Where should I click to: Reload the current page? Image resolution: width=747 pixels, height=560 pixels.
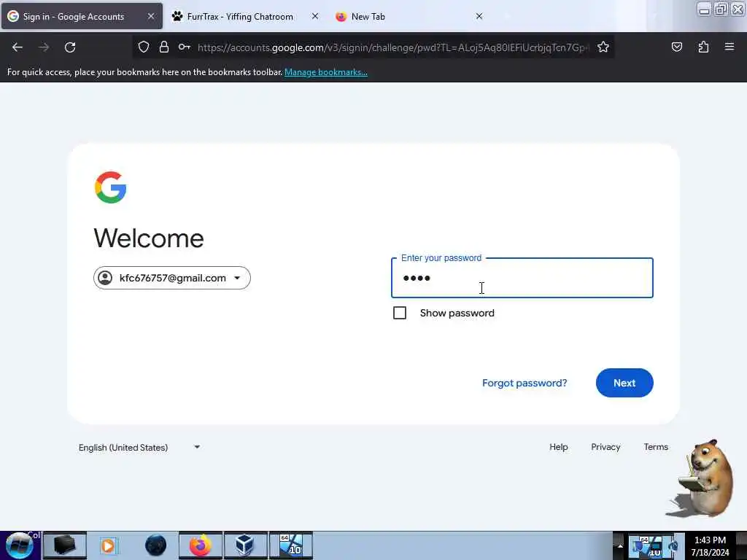[x=70, y=47]
